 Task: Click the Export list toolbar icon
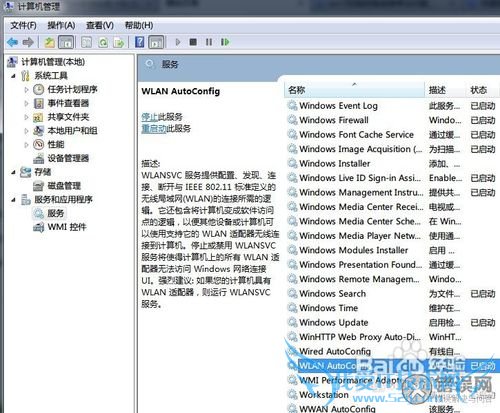click(119, 42)
